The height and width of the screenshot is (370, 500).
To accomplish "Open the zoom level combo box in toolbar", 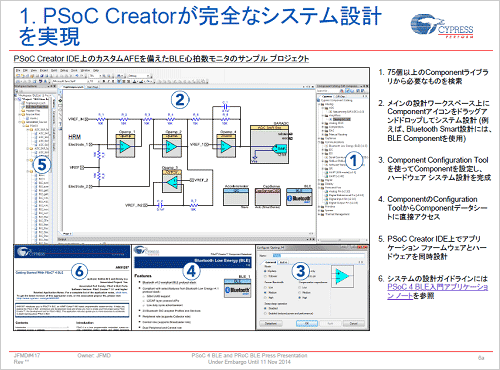I will 95,76.
